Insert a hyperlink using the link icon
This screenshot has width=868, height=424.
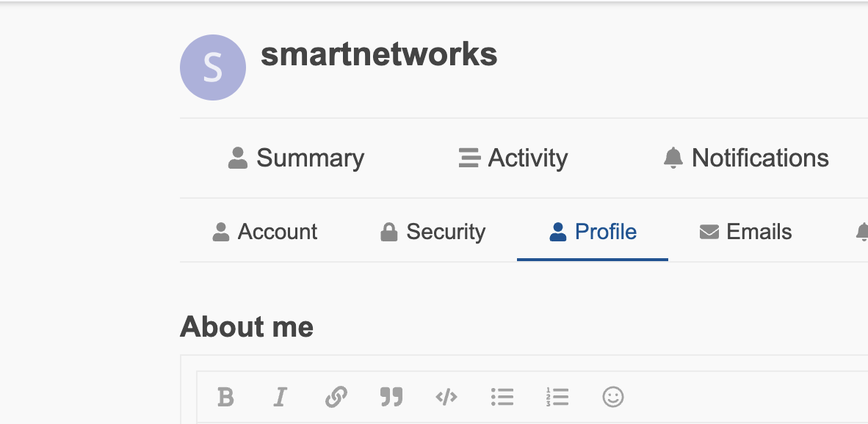click(336, 397)
